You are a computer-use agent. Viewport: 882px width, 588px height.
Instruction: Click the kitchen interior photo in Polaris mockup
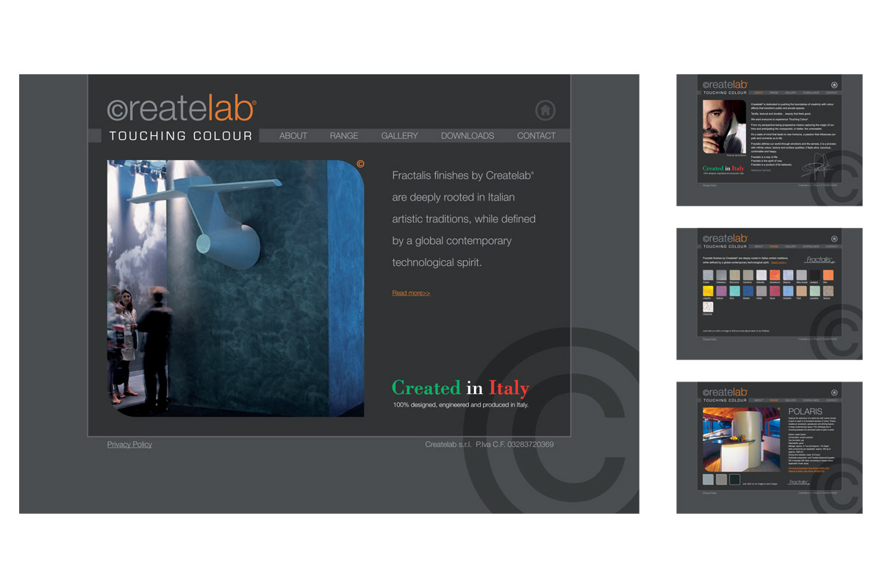742,440
